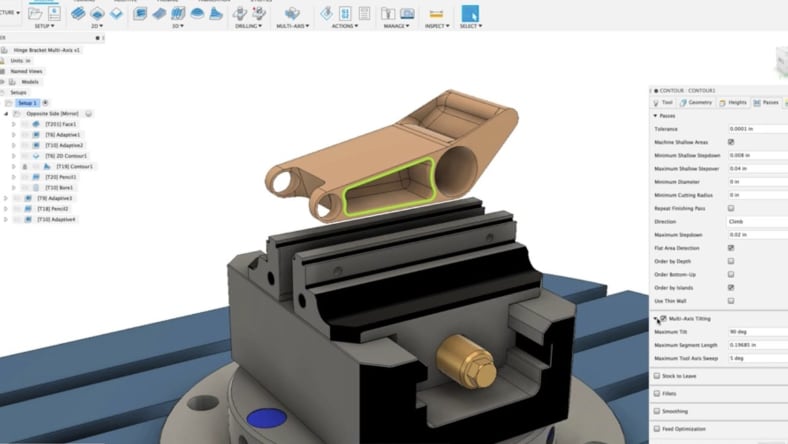Collapse Opposite Side [Mirror] folder
The width and height of the screenshot is (788, 444).
coord(6,114)
